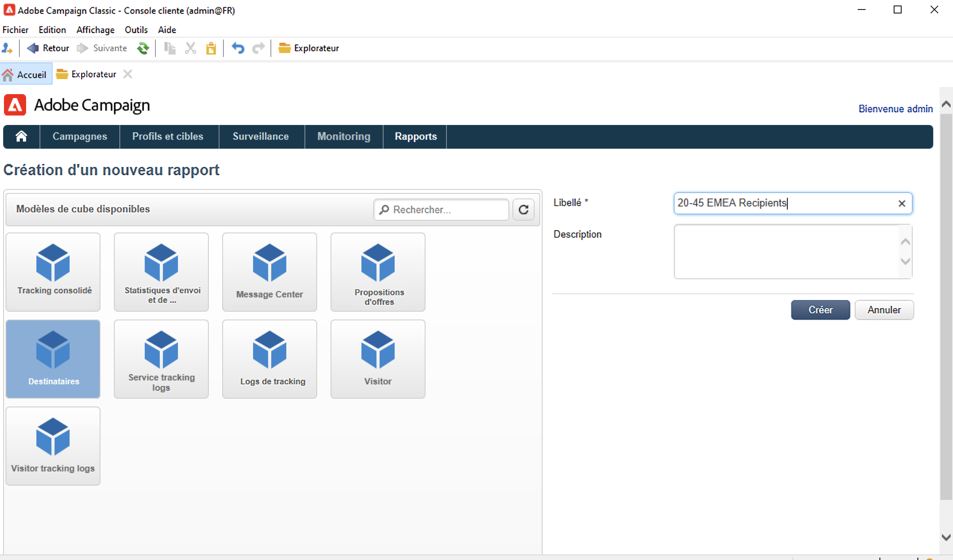Switch to the Campagnes navigation tab
The width and height of the screenshot is (953, 560).
tap(79, 136)
